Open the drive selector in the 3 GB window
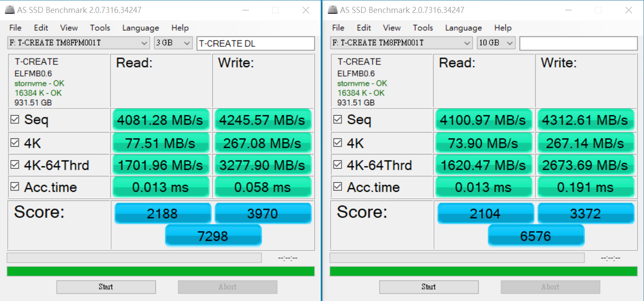The height and width of the screenshot is (301, 644). [79, 43]
